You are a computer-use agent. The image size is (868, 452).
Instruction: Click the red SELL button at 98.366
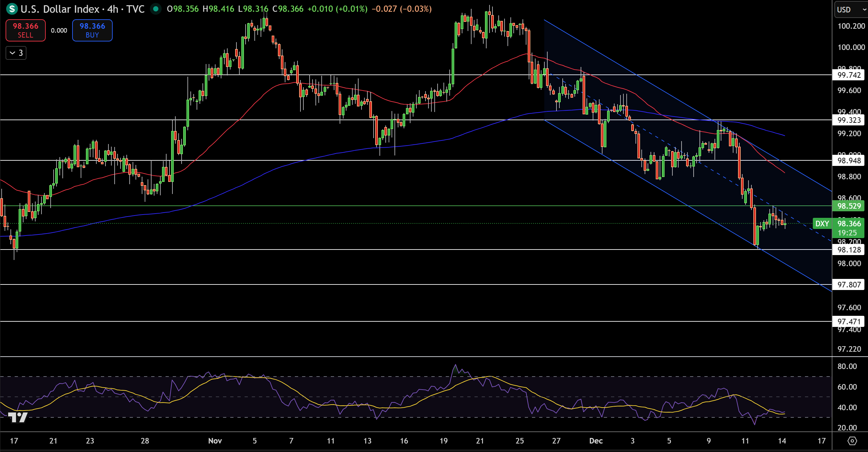pos(25,30)
